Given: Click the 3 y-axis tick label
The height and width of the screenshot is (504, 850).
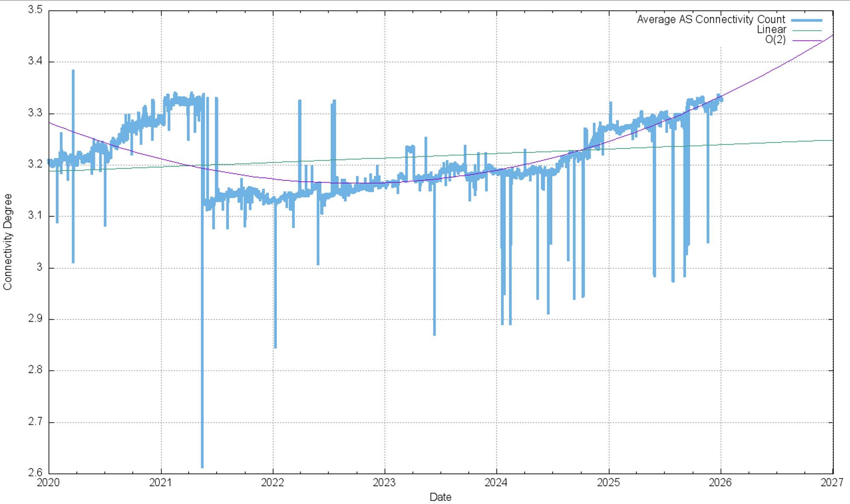Looking at the screenshot, I should click(x=40, y=267).
